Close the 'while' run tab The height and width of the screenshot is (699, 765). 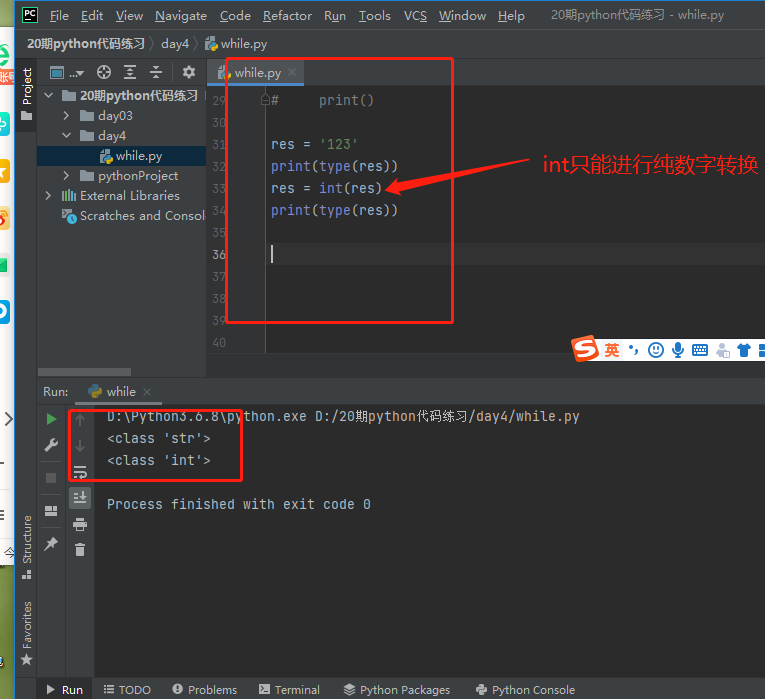[147, 392]
